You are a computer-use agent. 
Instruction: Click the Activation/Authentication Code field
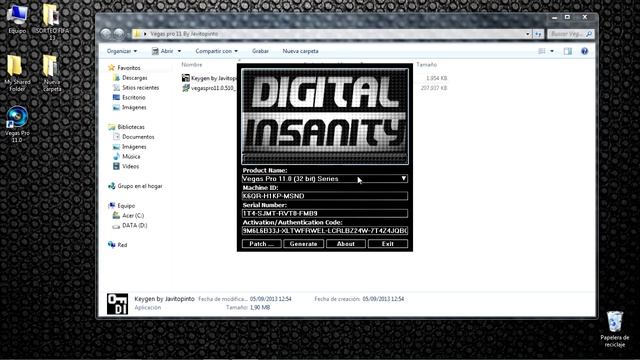325,231
